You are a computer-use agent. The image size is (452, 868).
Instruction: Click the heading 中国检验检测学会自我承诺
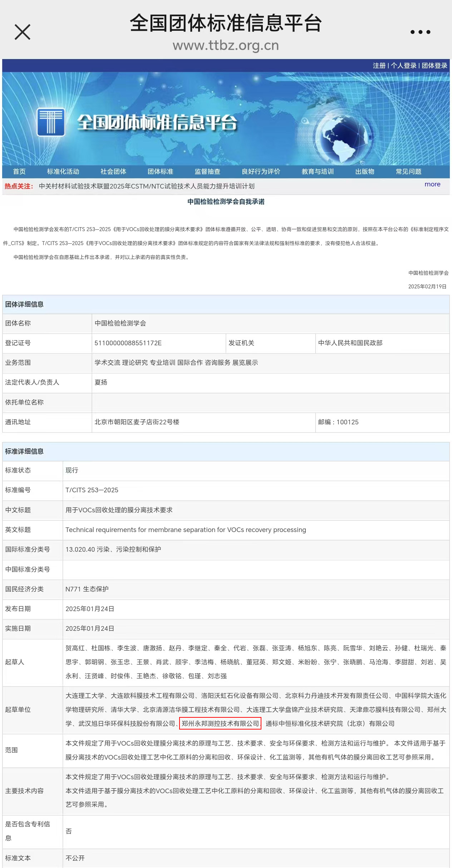pyautogui.click(x=226, y=201)
